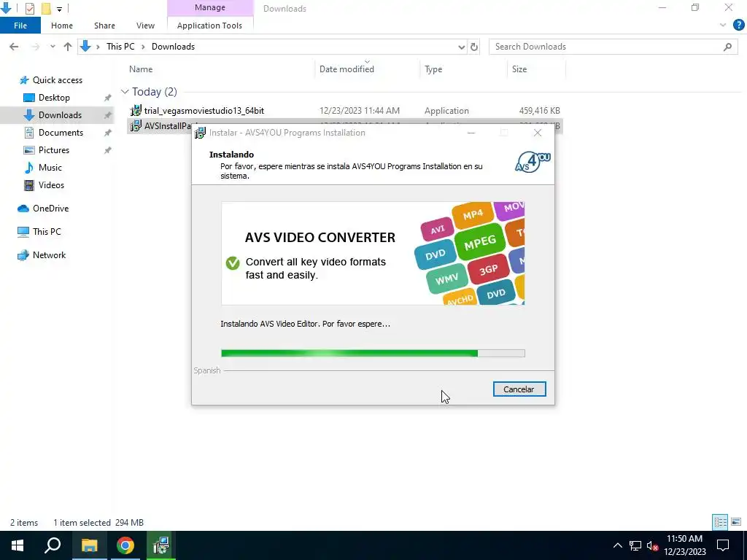Select the AVSInstallPack file icon
Viewport: 747px width, 560px height.
click(136, 125)
